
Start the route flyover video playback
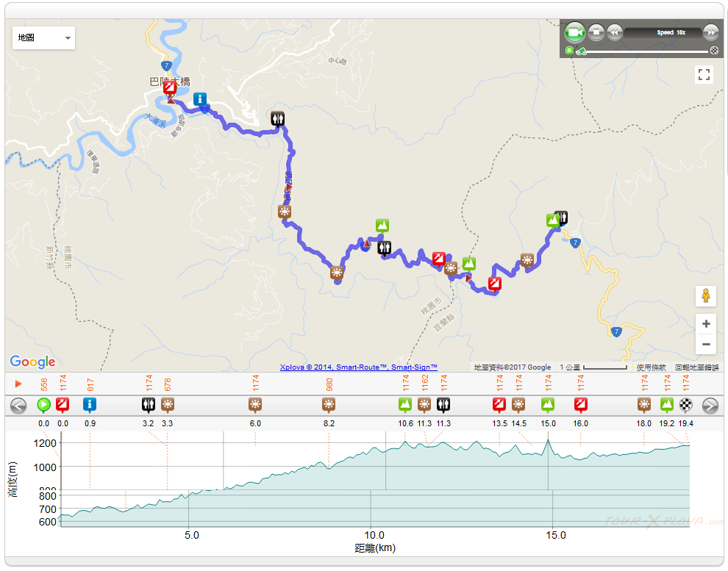coord(575,33)
